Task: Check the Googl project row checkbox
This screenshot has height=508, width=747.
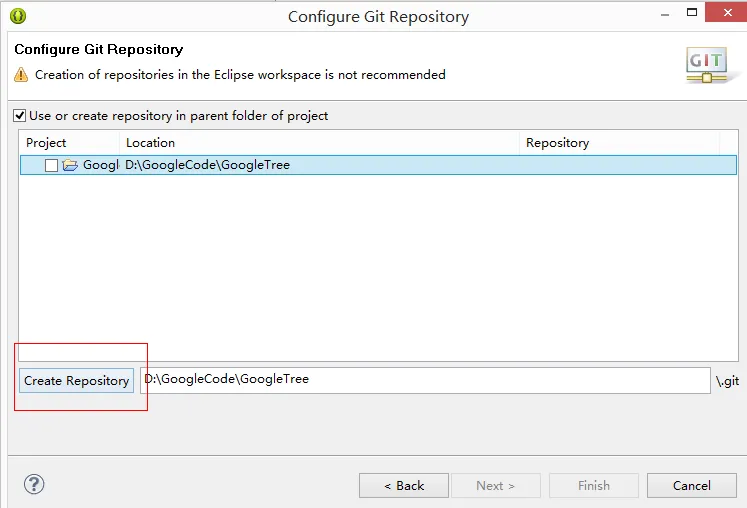Action: [51, 165]
